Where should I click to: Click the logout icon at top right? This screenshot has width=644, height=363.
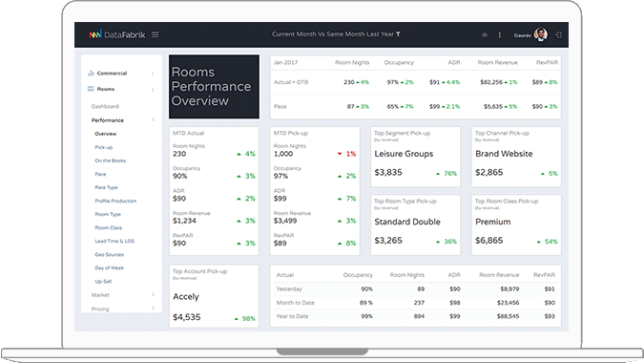tap(558, 35)
